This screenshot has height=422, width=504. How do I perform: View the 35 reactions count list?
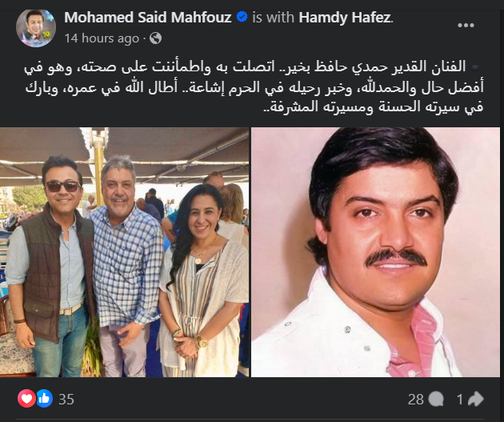tap(66, 399)
